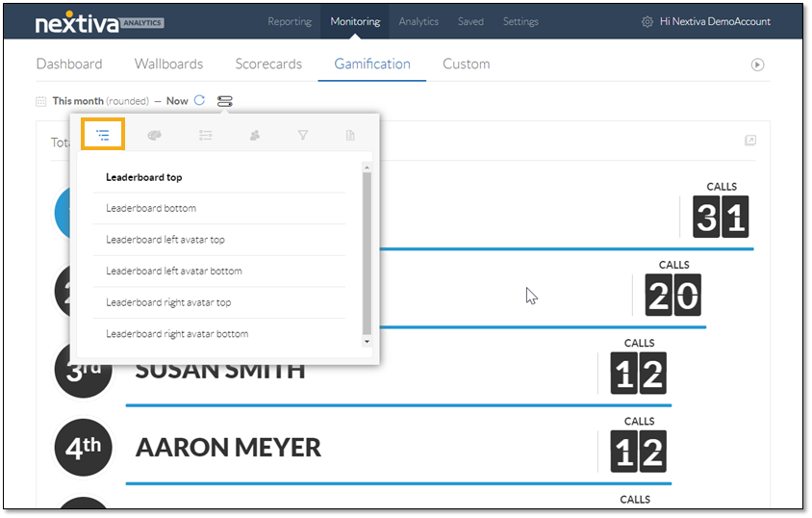This screenshot has height=518, width=812.
Task: Click the 31 calls counter
Action: (721, 217)
